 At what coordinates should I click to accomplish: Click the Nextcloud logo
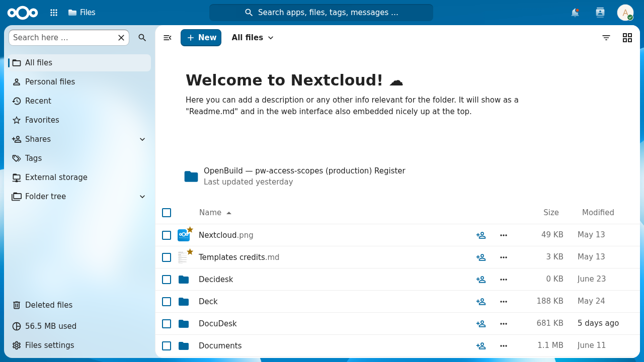click(x=23, y=13)
